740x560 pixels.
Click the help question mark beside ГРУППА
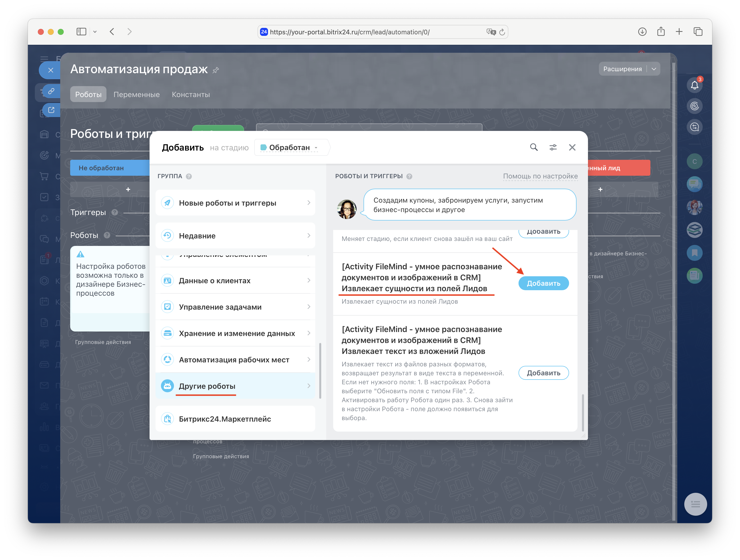point(189,176)
